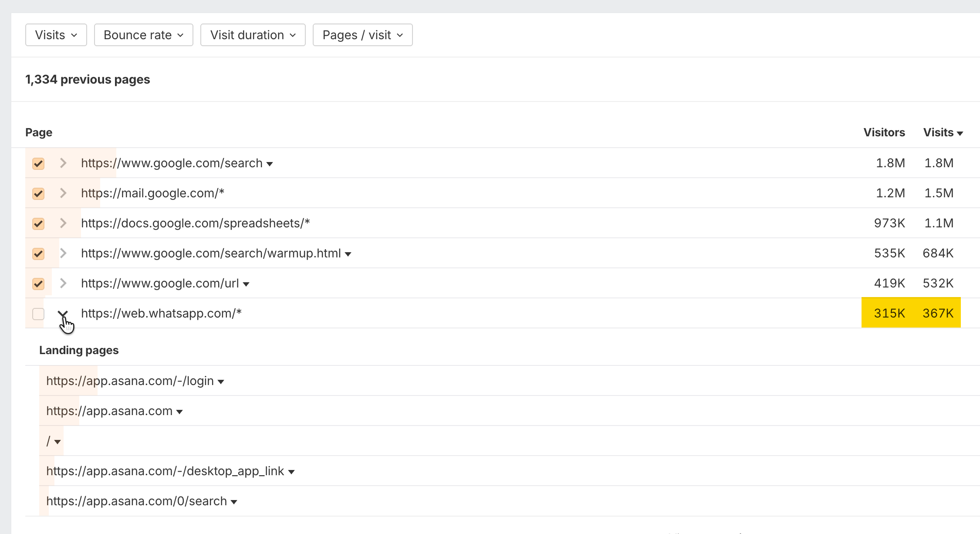
Task: Collapse the web.whatsapp.com row
Action: point(63,314)
